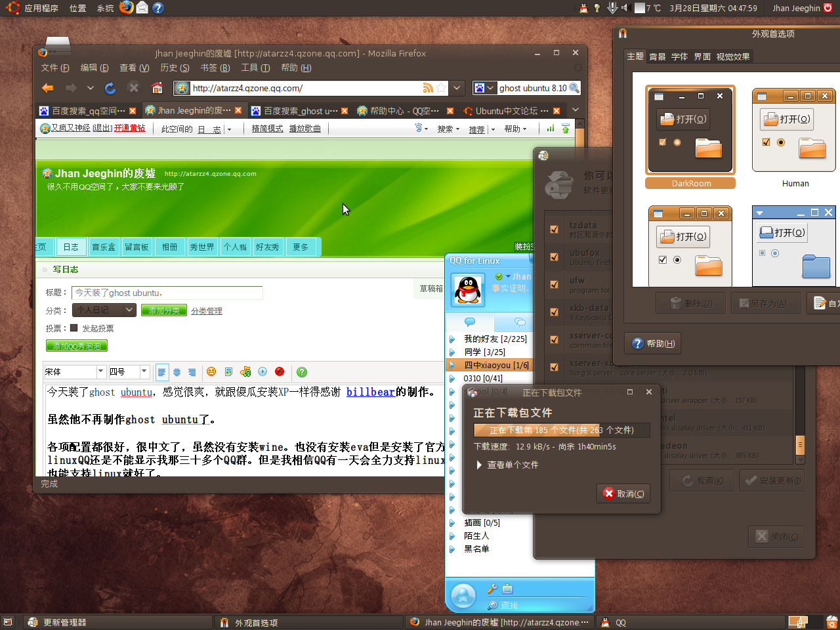Click the 添加QQ秀泡泡 button

[x=77, y=346]
